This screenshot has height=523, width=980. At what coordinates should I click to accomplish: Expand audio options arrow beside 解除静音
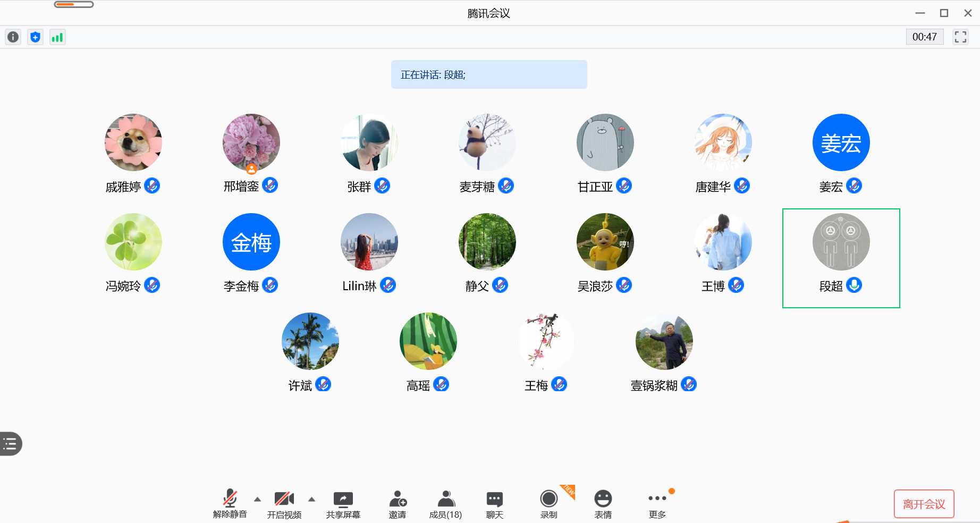257,499
